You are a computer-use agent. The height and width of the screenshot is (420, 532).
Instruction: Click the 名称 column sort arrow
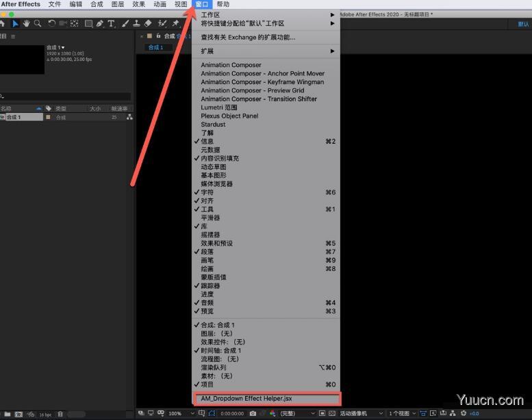(x=38, y=109)
